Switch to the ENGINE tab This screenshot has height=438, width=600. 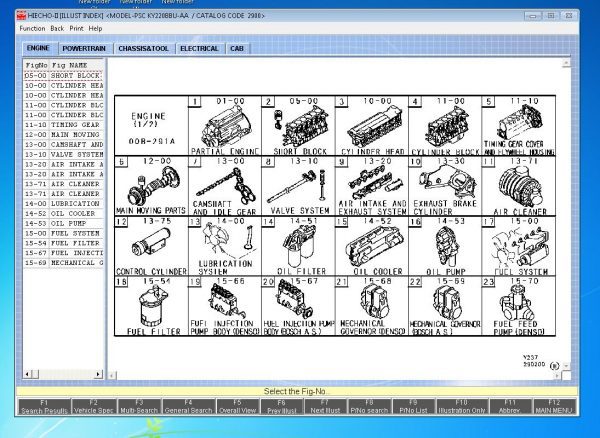[38, 48]
